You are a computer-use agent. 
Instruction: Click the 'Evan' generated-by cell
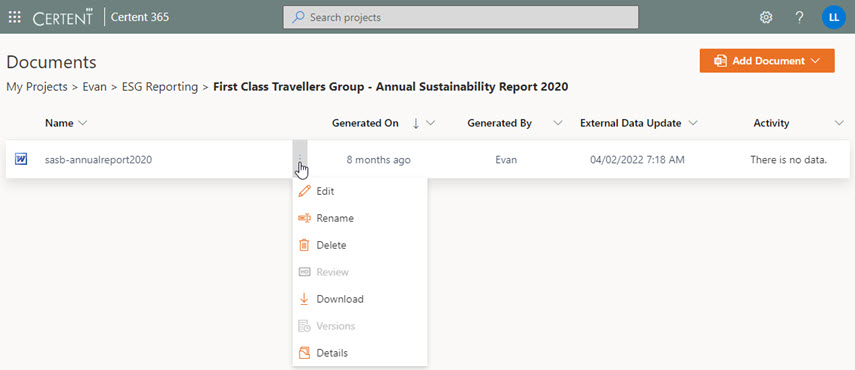[506, 160]
